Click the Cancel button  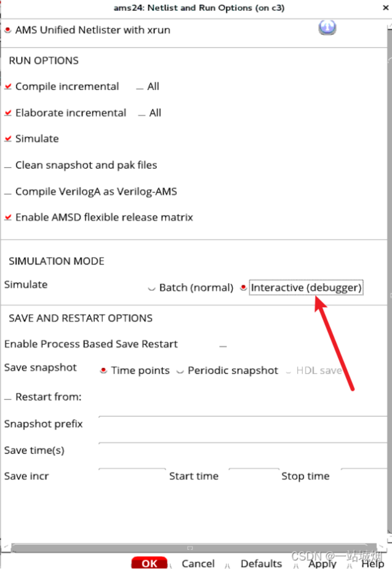(x=198, y=563)
